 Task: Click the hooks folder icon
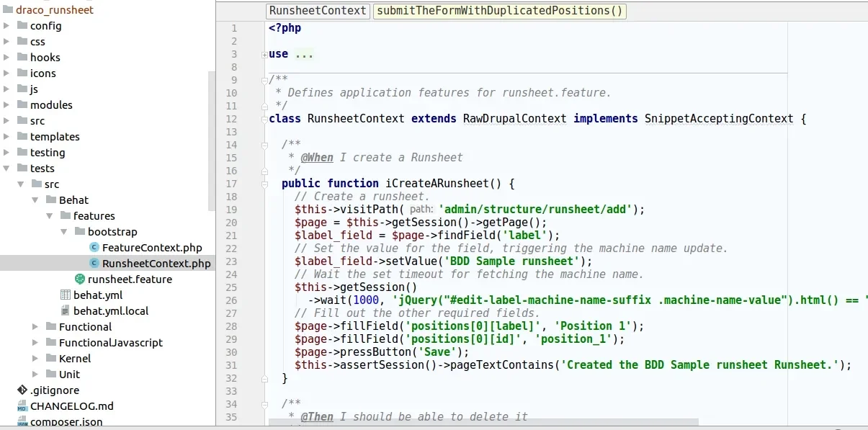click(x=22, y=57)
